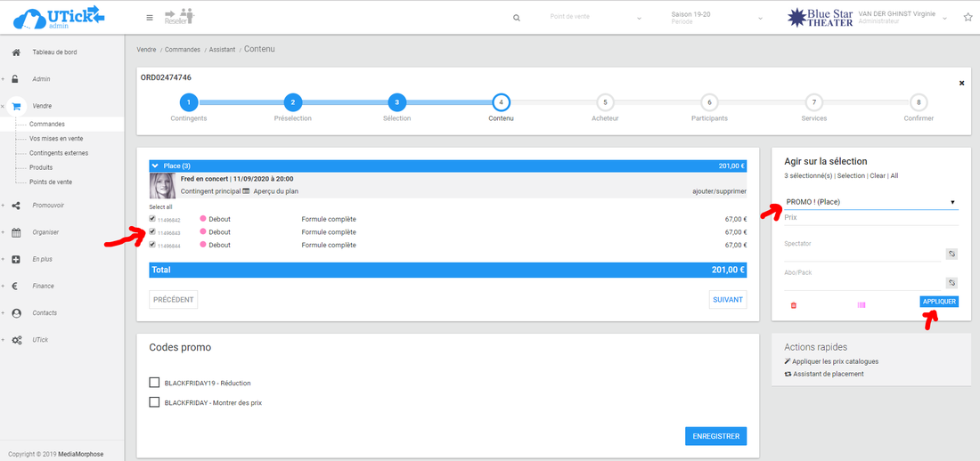980x461 pixels.
Task: Open Produits in the sidebar
Action: (x=41, y=167)
